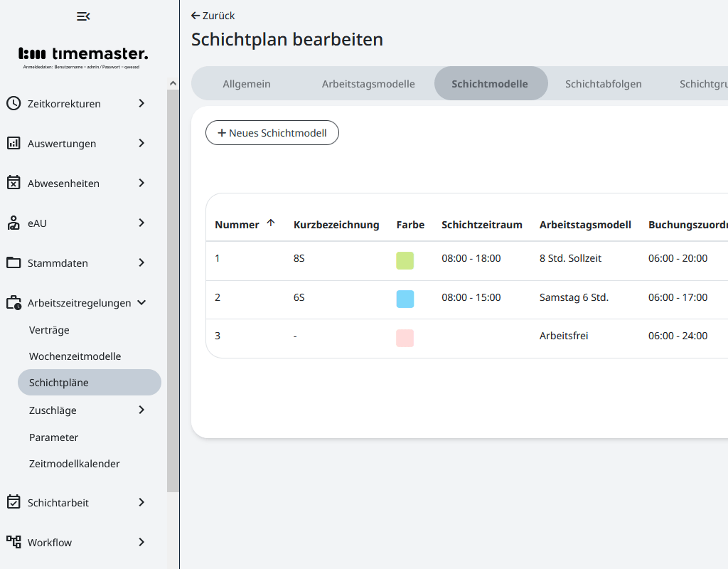Click the Schichtarbeit calendar-check icon
Image resolution: width=728 pixels, height=569 pixels.
14,503
